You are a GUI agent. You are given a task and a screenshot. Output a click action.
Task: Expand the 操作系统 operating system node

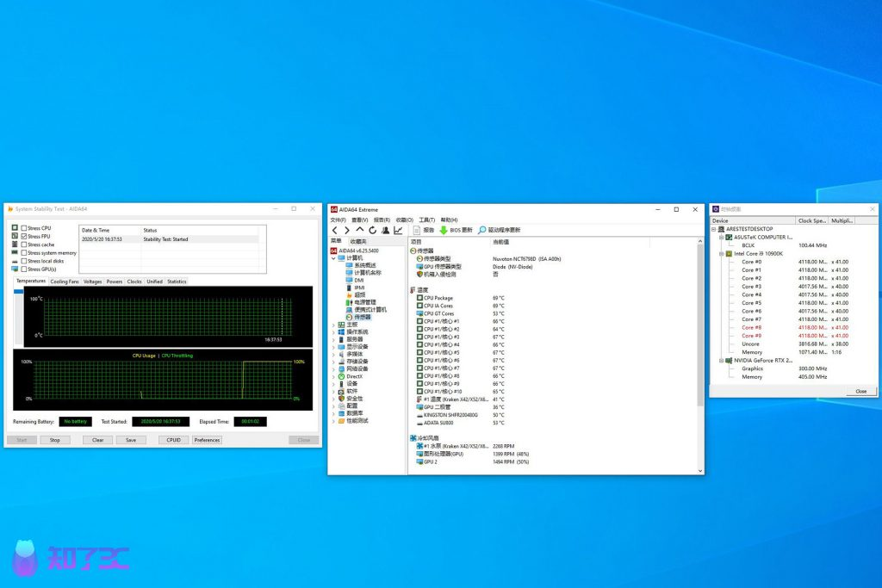pos(333,332)
